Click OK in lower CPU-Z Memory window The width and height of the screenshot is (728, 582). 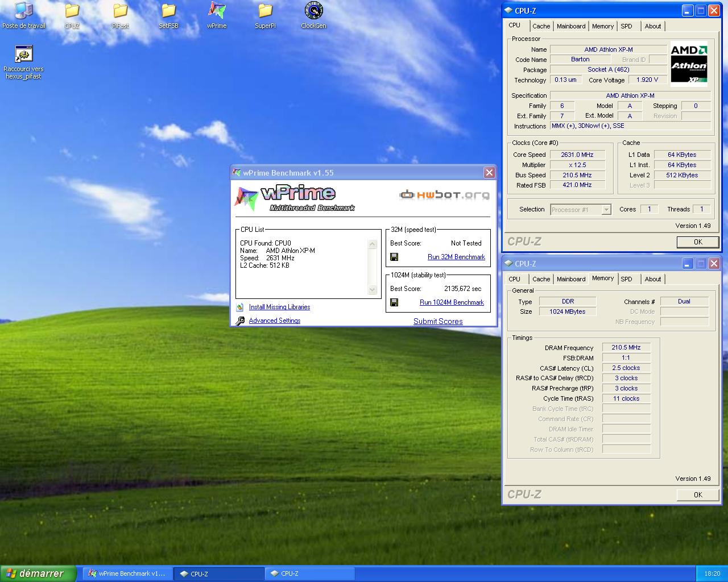click(698, 495)
